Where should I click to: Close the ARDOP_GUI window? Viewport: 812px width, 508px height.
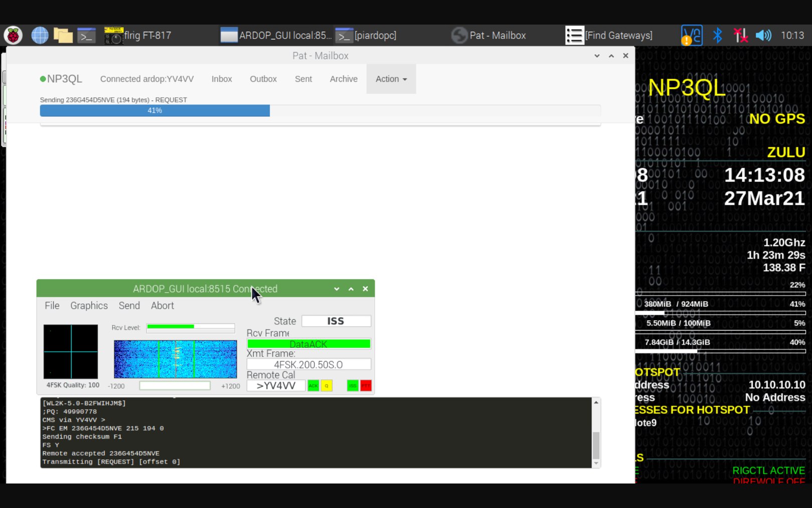click(365, 289)
